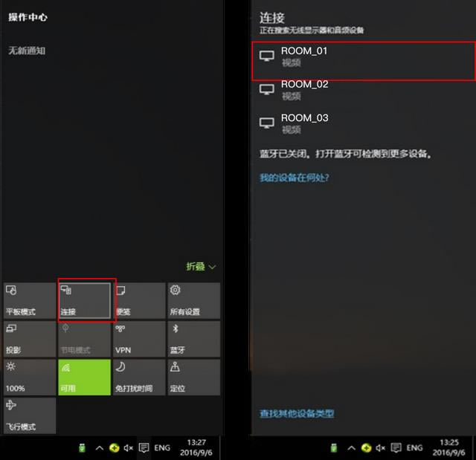The width and height of the screenshot is (476, 460).
Task: Open the 投影 project tile
Action: (x=30, y=339)
